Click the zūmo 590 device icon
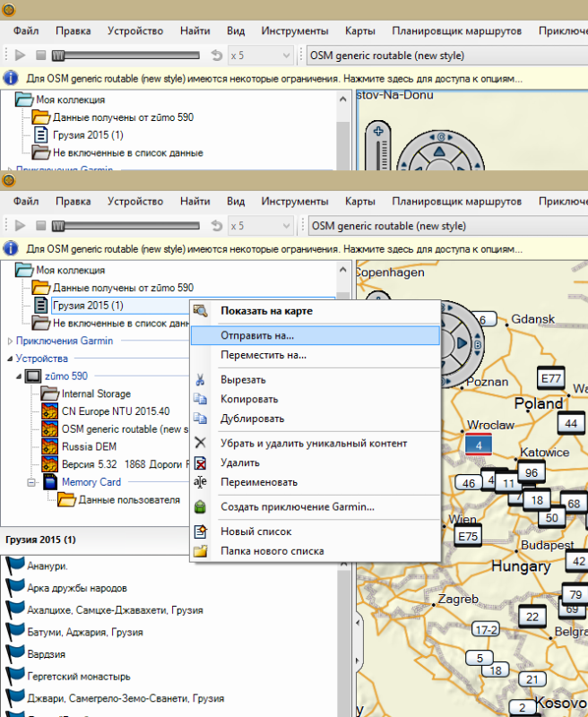This screenshot has width=588, height=717. (x=33, y=376)
